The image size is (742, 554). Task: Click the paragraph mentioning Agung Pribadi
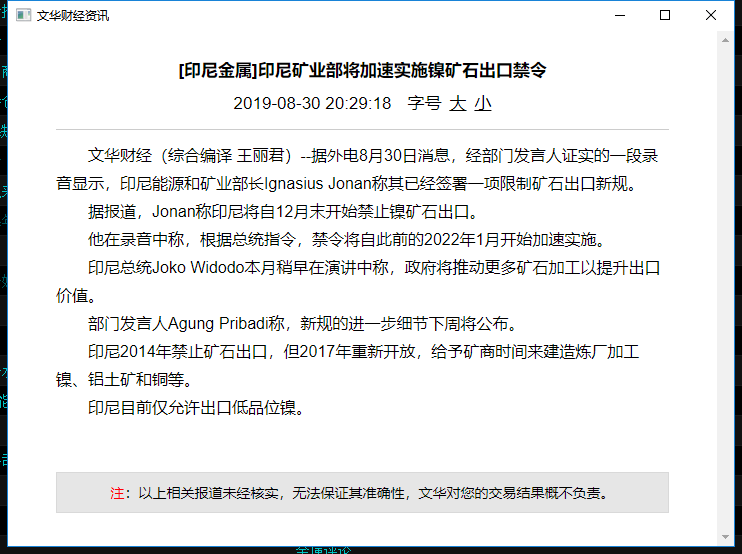(x=300, y=324)
